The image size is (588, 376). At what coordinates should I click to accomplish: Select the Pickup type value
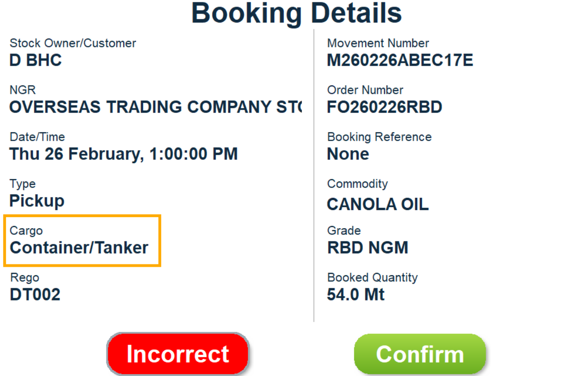(x=37, y=201)
